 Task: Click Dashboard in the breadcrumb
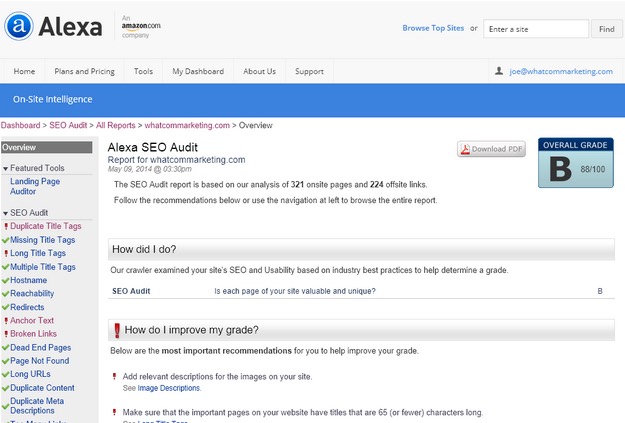[20, 125]
